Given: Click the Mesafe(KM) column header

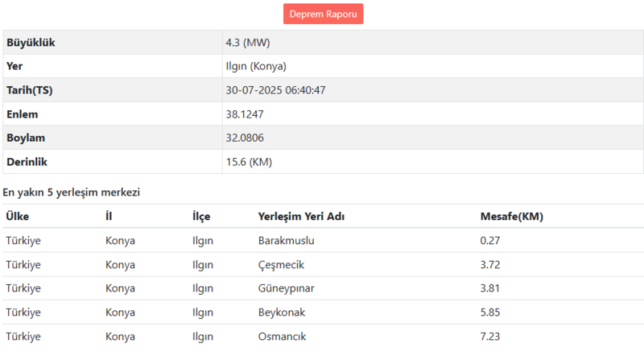Looking at the screenshot, I should click(x=511, y=217).
